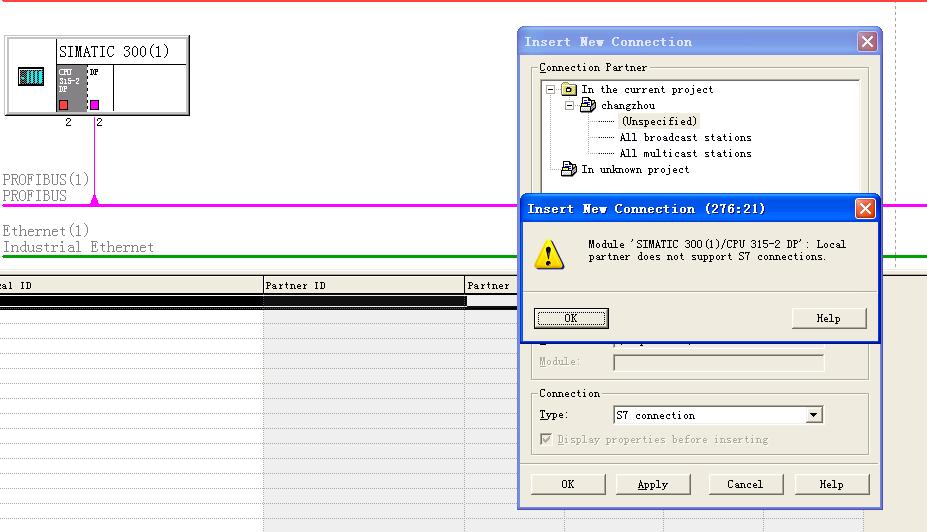The image size is (927, 532).
Task: Click Help in the warning message dialog
Action: tap(829, 318)
